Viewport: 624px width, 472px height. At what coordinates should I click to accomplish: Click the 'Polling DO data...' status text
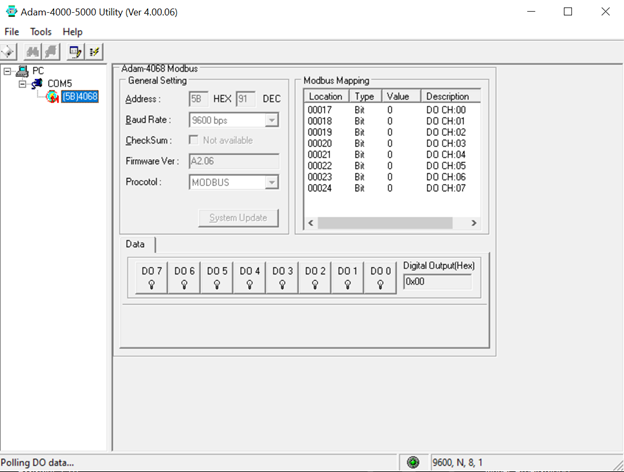pos(37,462)
